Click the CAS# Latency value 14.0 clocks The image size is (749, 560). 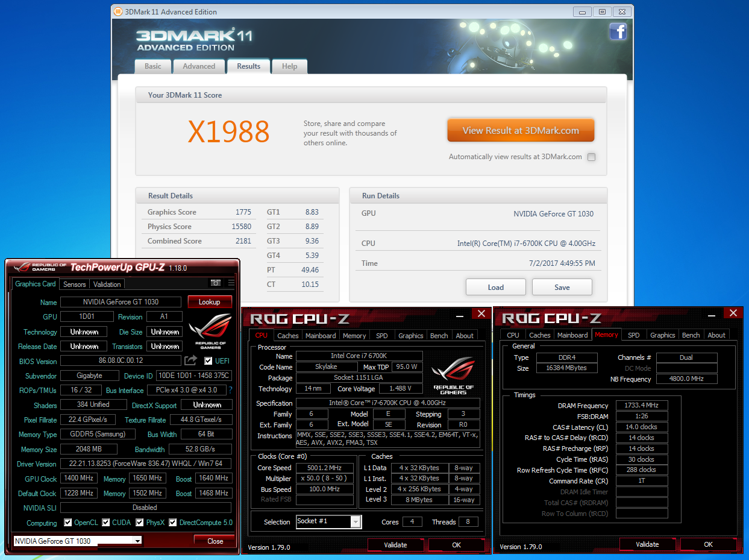click(x=641, y=427)
